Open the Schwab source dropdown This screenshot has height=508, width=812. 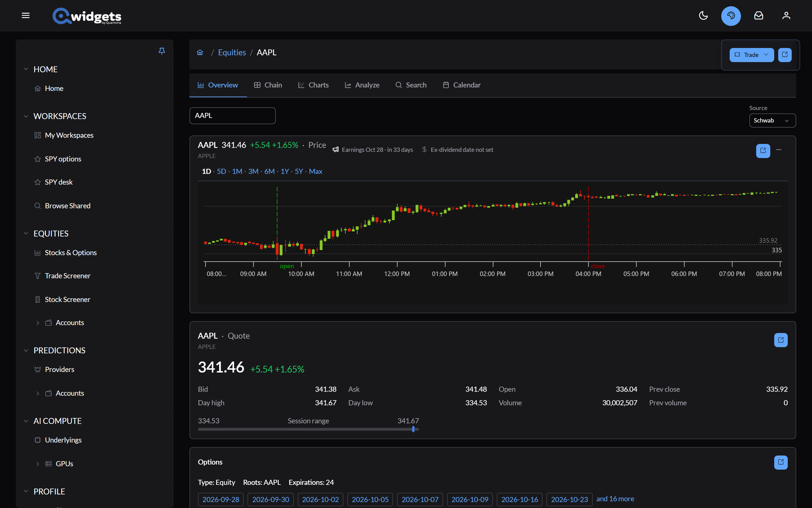pos(773,121)
